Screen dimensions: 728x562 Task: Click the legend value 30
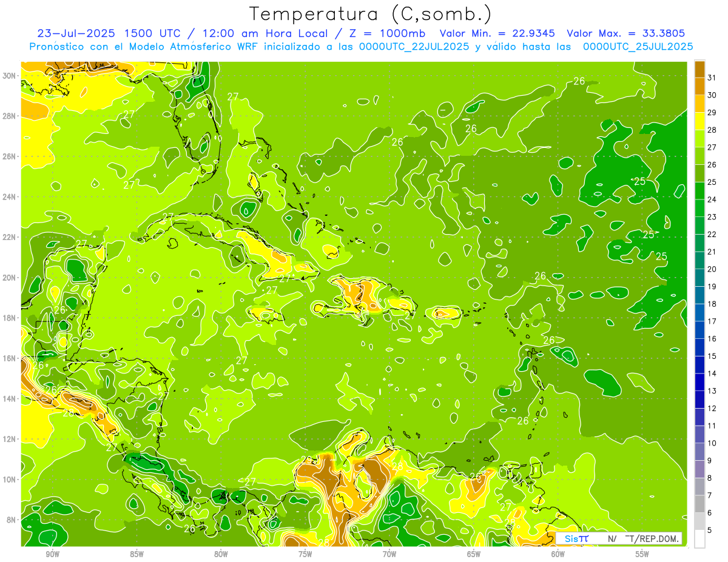coord(712,95)
